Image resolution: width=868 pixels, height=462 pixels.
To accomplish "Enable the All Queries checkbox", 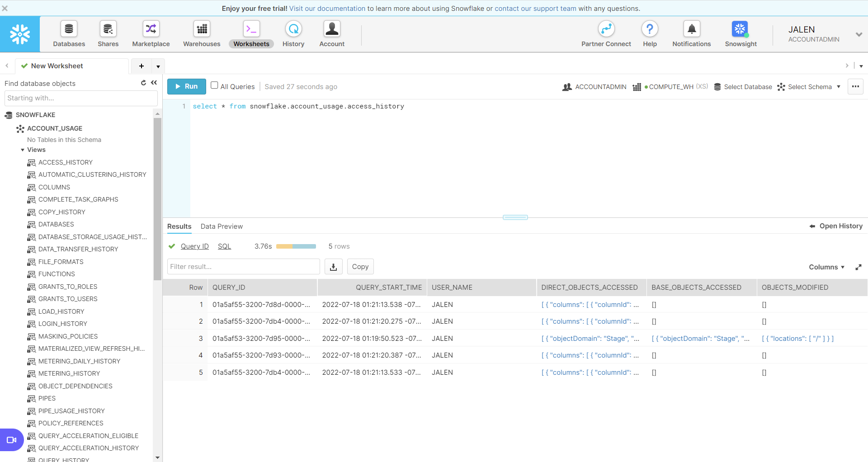I will 214,85.
